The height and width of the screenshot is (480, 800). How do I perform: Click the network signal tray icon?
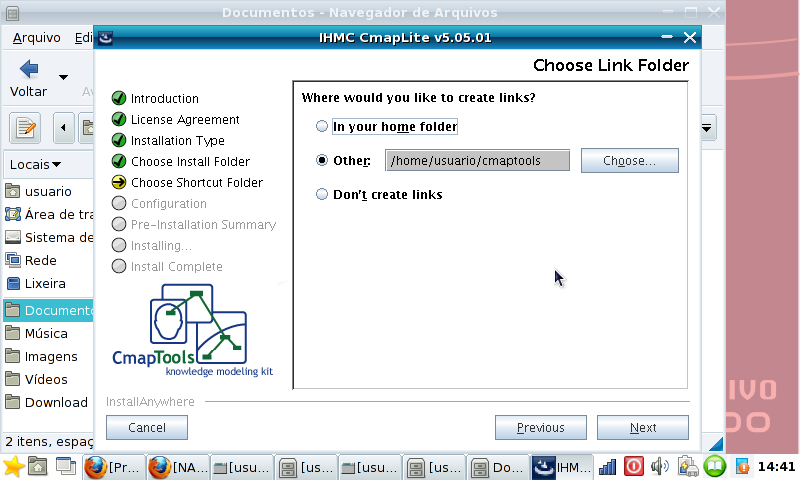click(607, 467)
